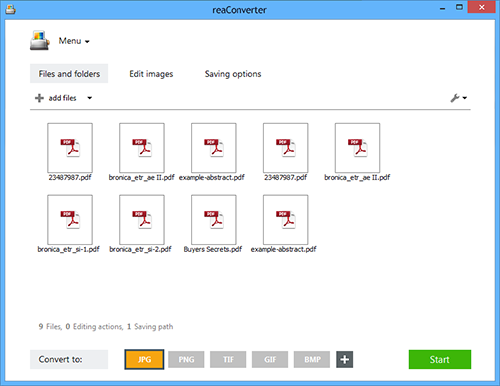The image size is (500, 386).
Task: Select first bronica_etr_ae II.pdf thumbnail in top row
Action: pos(142,148)
